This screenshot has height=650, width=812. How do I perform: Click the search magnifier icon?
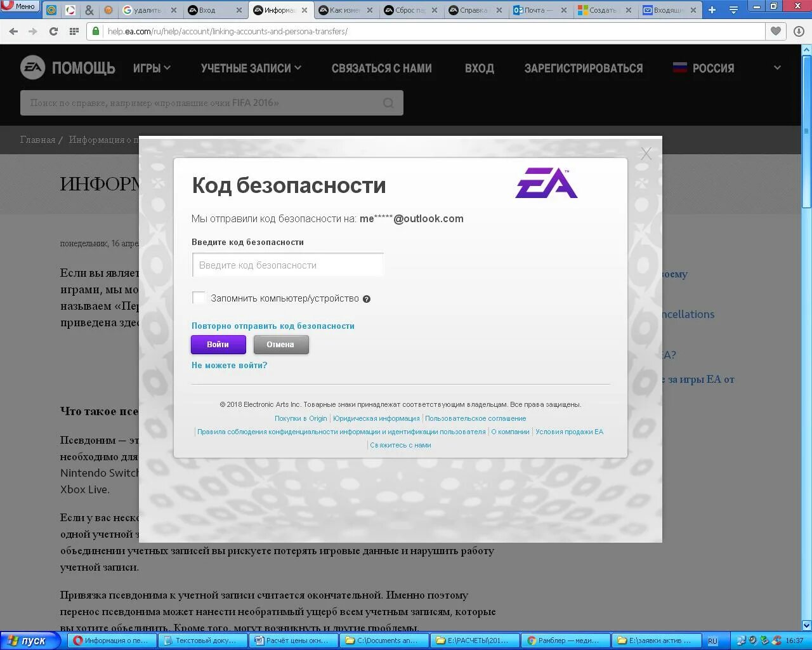(388, 103)
